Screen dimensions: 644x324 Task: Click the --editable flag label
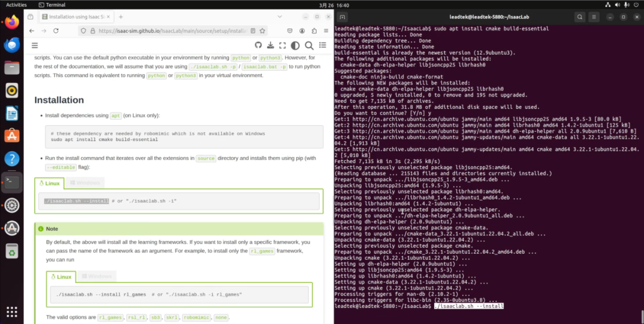(61, 167)
